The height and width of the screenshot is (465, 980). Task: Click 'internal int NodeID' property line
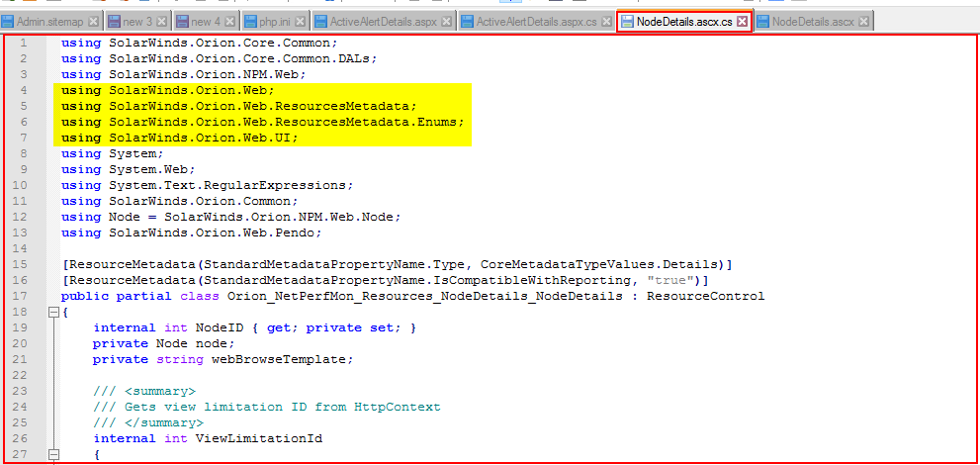(254, 327)
